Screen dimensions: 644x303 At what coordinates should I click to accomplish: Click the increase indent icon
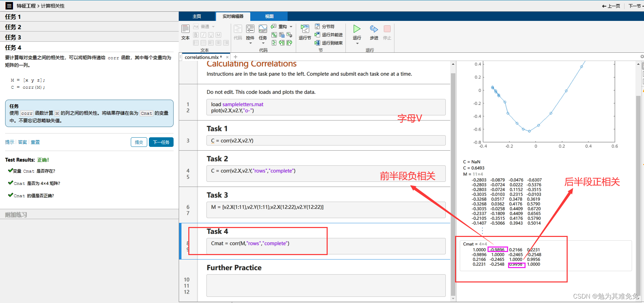(282, 43)
